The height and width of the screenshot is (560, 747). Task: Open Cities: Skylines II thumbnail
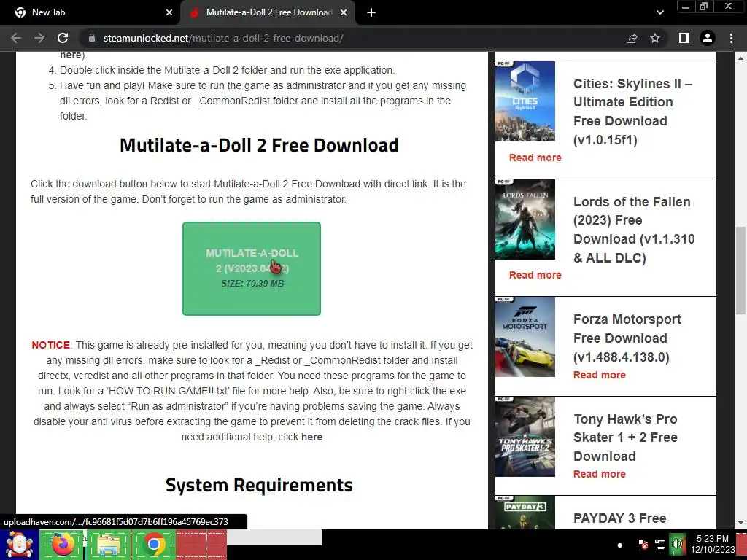(525, 101)
